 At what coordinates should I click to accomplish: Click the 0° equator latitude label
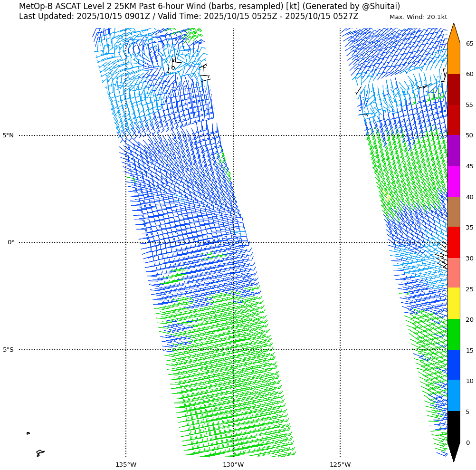(x=10, y=242)
